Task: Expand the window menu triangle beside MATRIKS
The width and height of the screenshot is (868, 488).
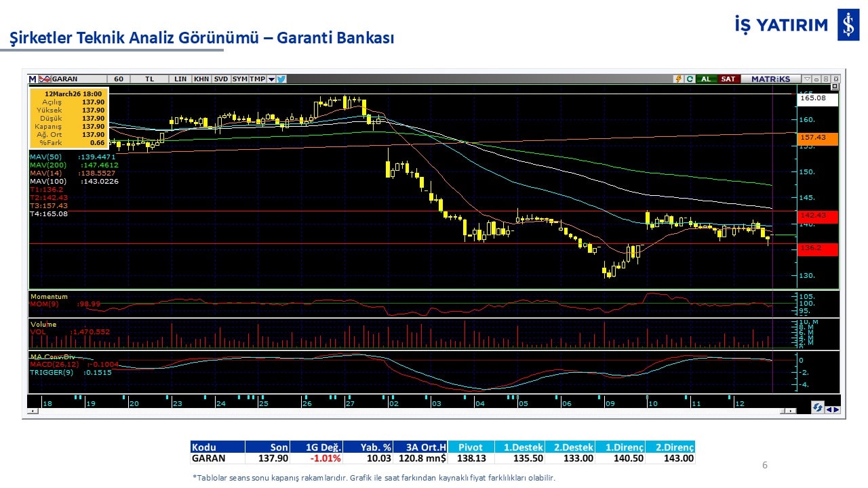Action: 807,79
